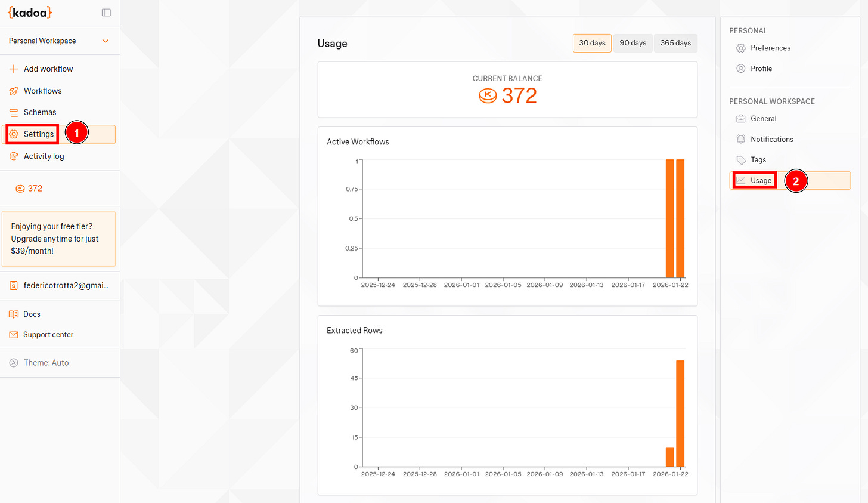
Task: Open the Activity log clock icon
Action: tap(13, 156)
